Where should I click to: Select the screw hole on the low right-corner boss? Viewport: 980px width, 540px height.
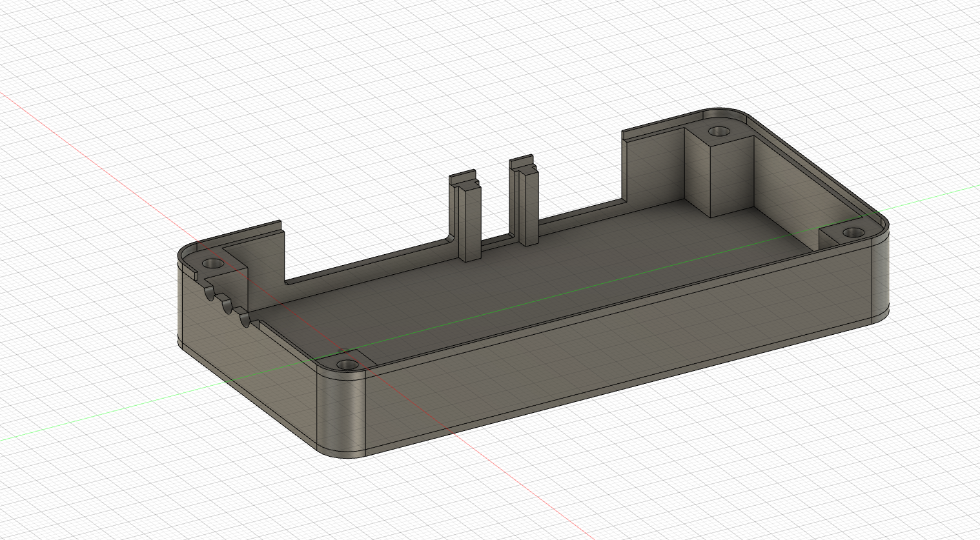point(853,231)
